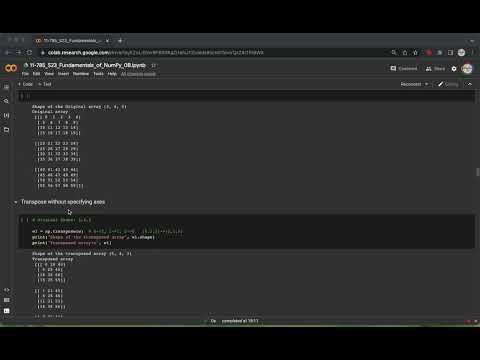Image resolution: width=480 pixels, height=360 pixels.
Task: Open the files folder sidebar icon
Action: pos(6,130)
